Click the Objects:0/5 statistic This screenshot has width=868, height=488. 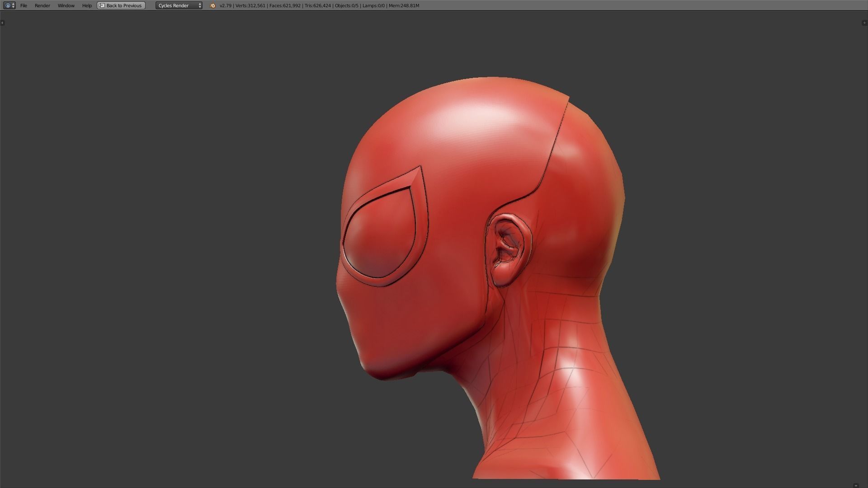coord(347,5)
